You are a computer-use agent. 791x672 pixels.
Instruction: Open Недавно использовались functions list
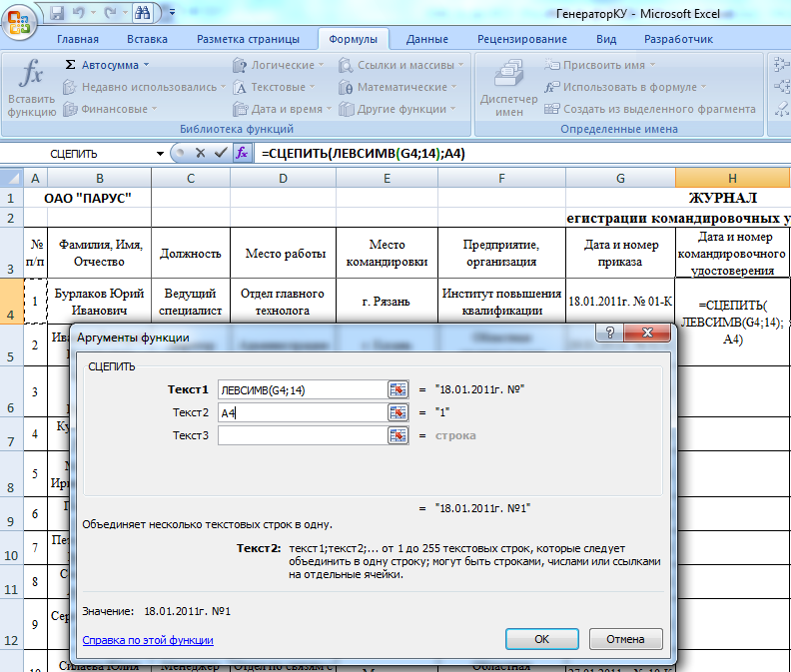pyautogui.click(x=144, y=87)
